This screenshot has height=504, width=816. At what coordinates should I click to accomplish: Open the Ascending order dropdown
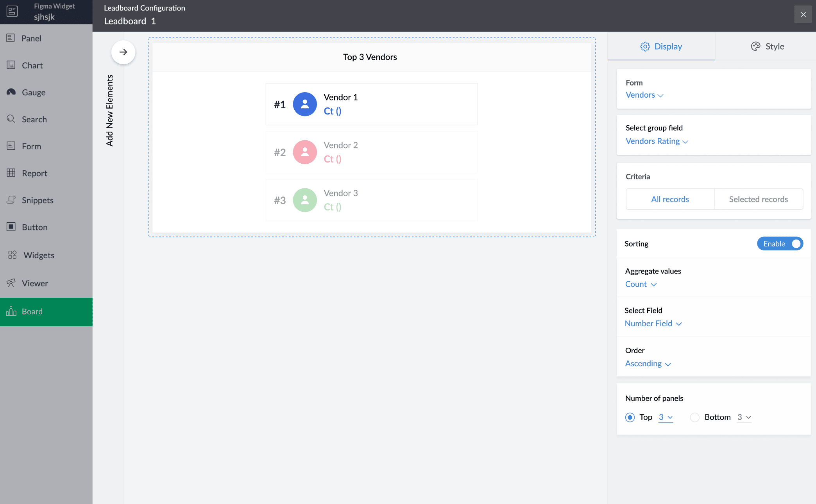coord(648,363)
